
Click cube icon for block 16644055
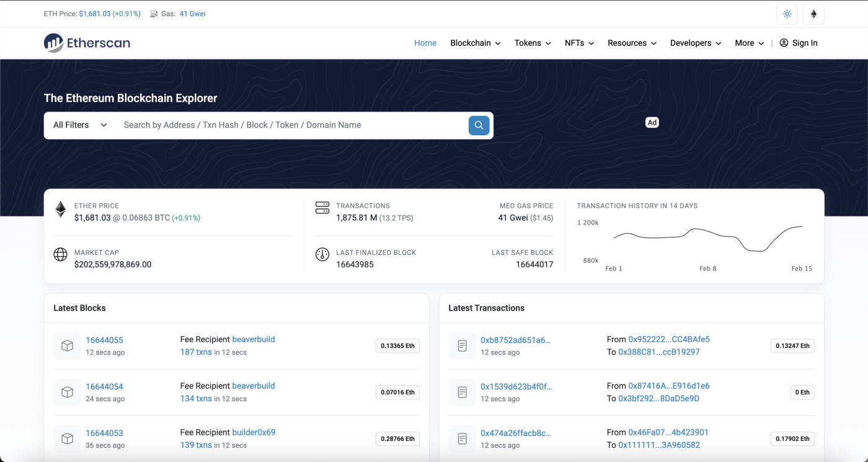tap(67, 346)
